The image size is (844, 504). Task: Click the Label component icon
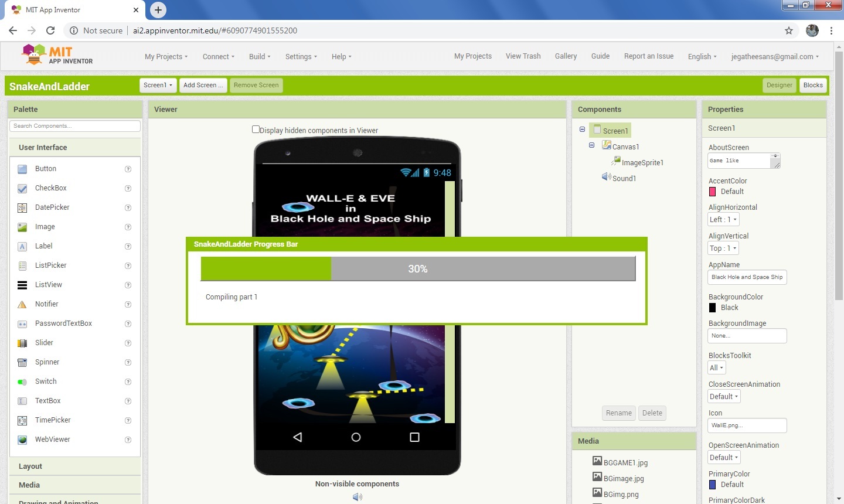[22, 247]
